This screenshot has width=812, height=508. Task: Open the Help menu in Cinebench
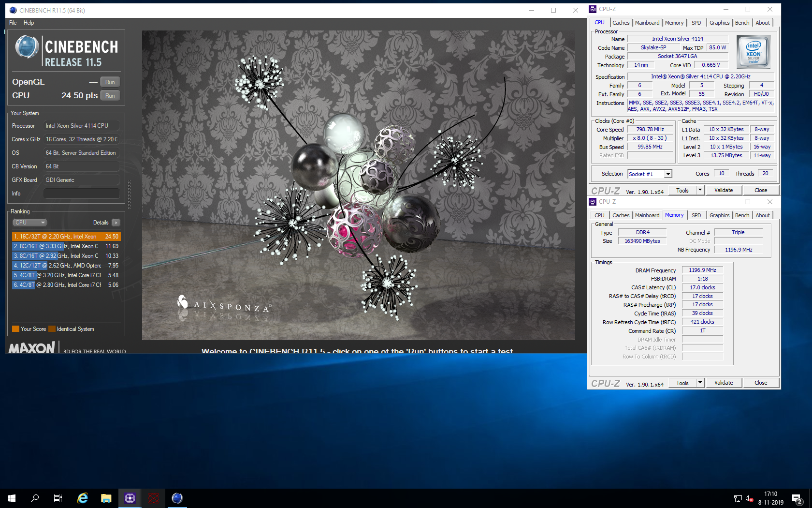pyautogui.click(x=29, y=23)
